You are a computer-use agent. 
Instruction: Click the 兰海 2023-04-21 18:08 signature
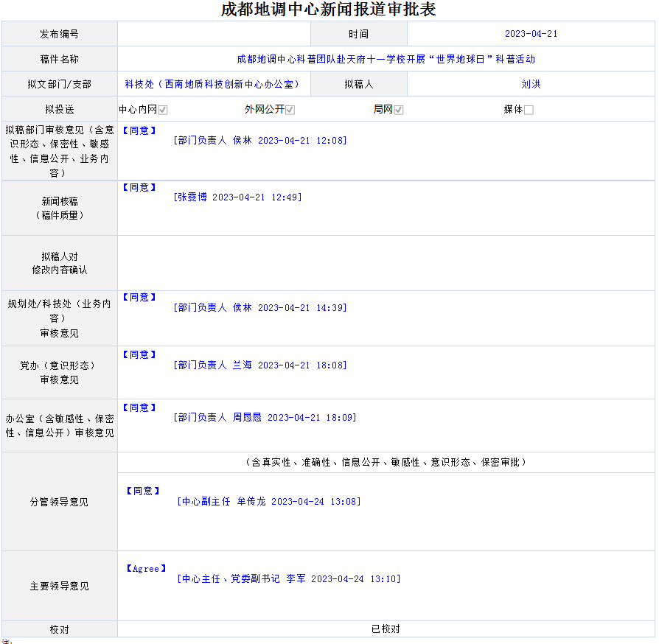coord(260,365)
